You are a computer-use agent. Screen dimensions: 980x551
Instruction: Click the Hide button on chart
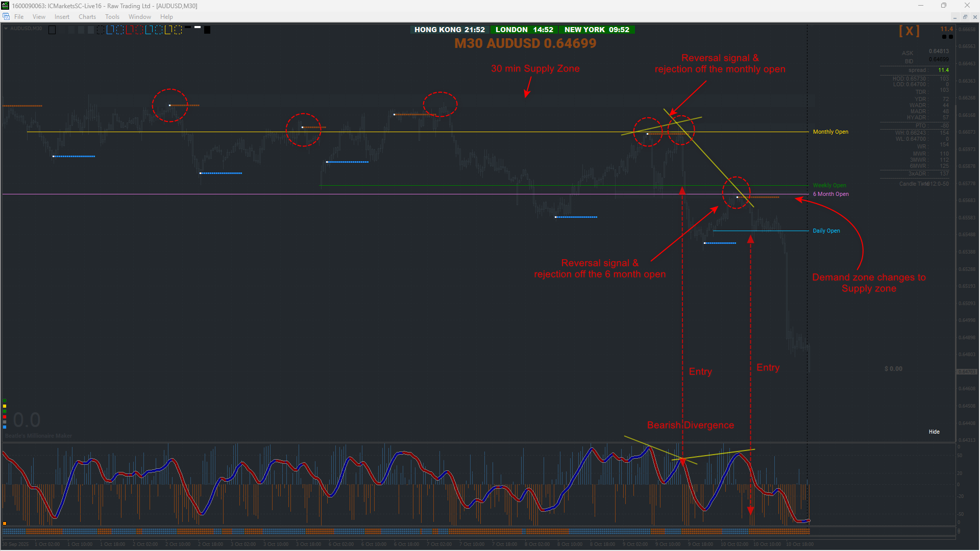(934, 432)
